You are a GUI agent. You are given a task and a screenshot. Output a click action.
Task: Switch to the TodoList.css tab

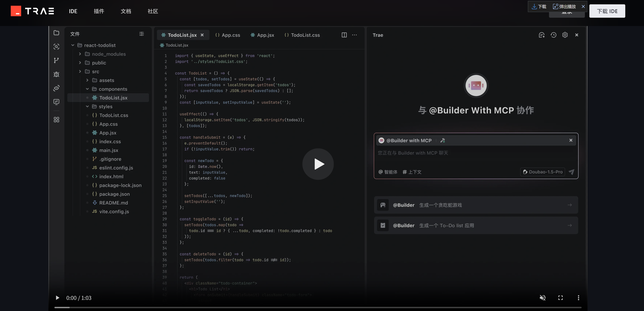pyautogui.click(x=302, y=35)
